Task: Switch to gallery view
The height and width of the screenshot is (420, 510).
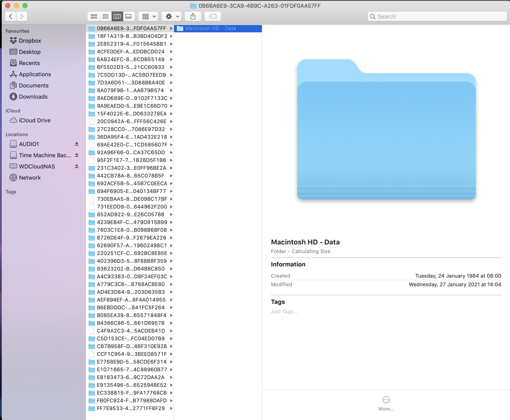Action: [128, 16]
